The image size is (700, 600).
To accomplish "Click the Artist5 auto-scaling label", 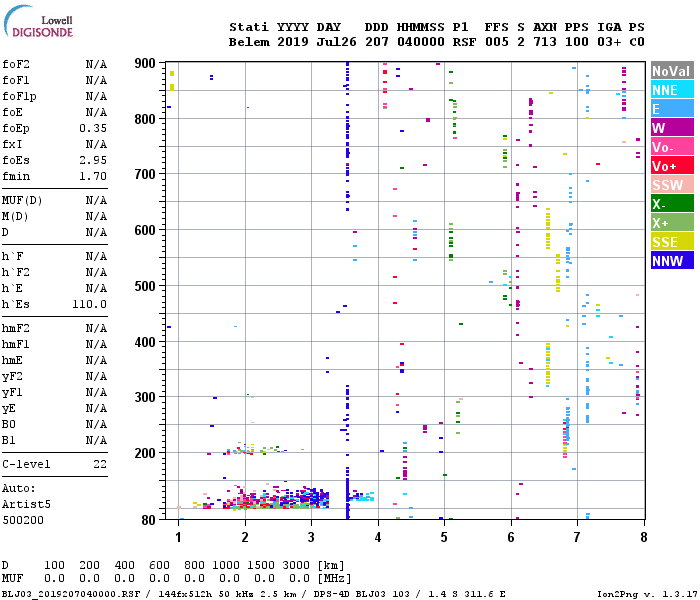I will [26, 504].
